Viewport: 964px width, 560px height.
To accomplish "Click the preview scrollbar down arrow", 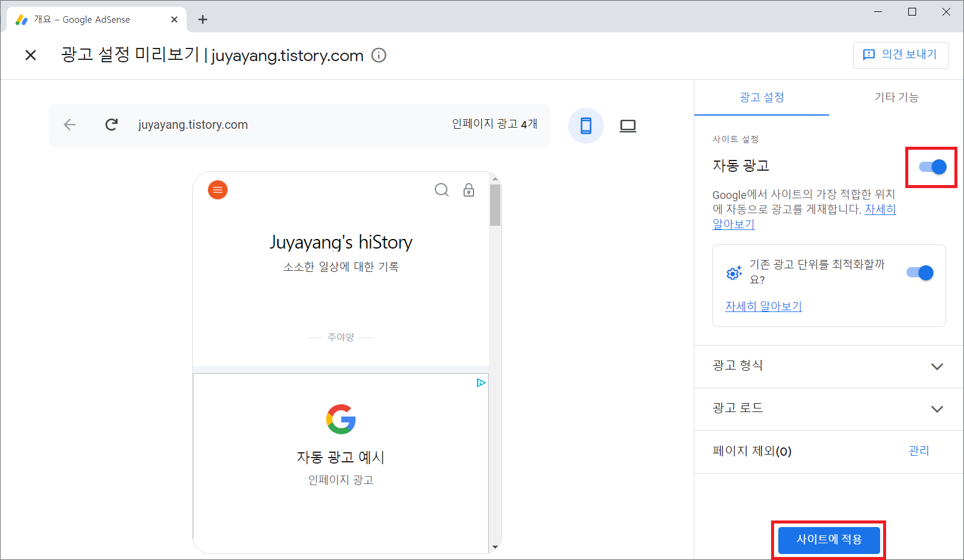I will pyautogui.click(x=495, y=547).
